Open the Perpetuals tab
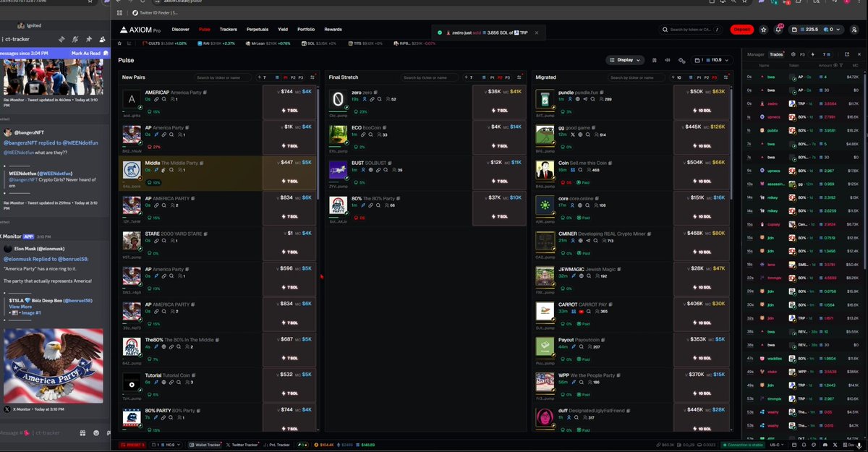 (257, 30)
